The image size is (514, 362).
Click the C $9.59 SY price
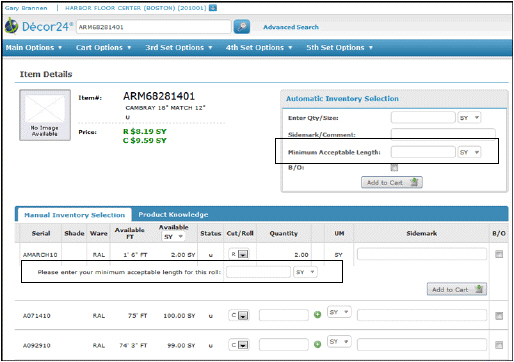(x=145, y=141)
